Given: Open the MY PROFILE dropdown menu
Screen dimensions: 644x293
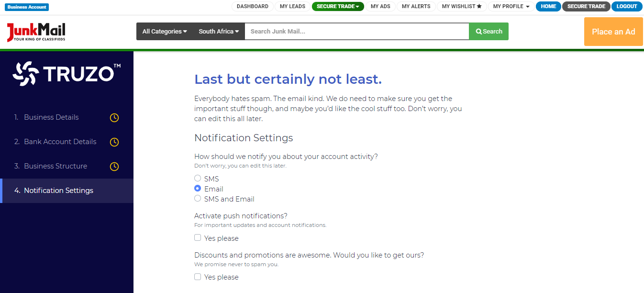Looking at the screenshot, I should (x=510, y=6).
